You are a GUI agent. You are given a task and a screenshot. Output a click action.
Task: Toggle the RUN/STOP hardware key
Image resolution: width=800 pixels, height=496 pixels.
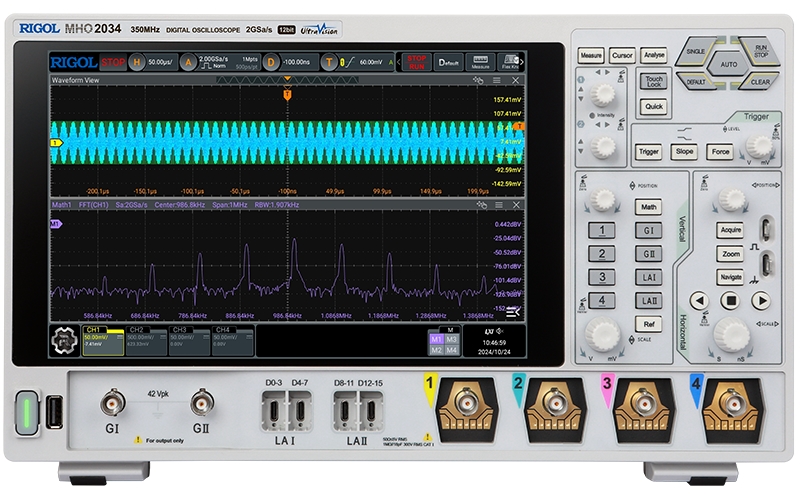pos(761,50)
